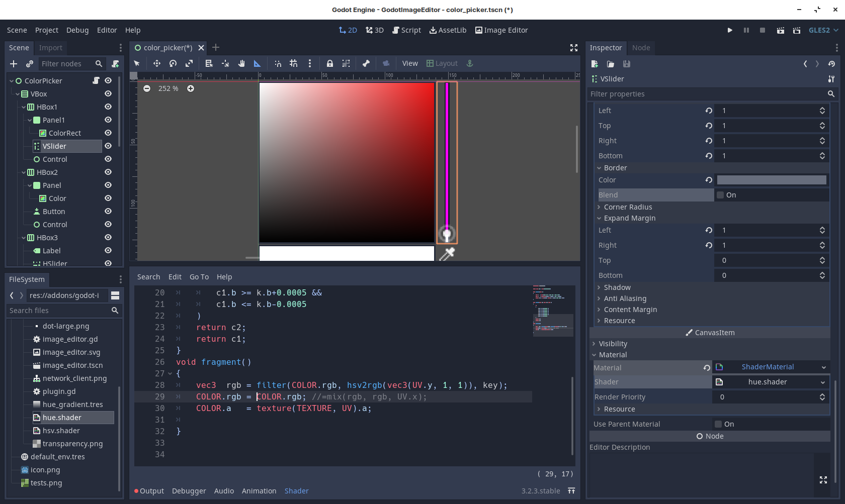Toggle visibility of the Panel1 node

pyautogui.click(x=108, y=120)
